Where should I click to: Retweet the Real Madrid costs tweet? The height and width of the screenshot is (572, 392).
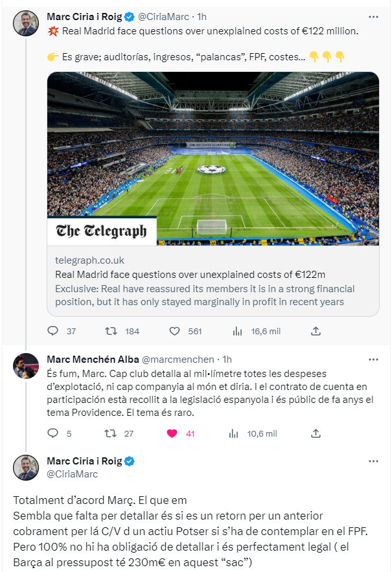coord(111,331)
